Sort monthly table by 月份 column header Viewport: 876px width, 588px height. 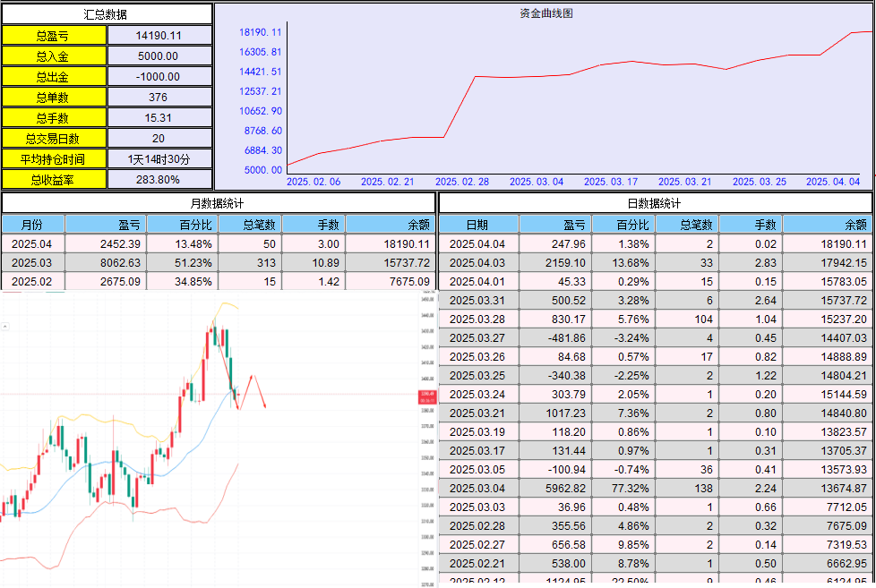pos(32,225)
